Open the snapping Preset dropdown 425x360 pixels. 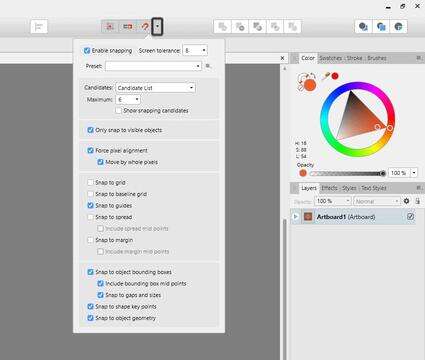153,66
